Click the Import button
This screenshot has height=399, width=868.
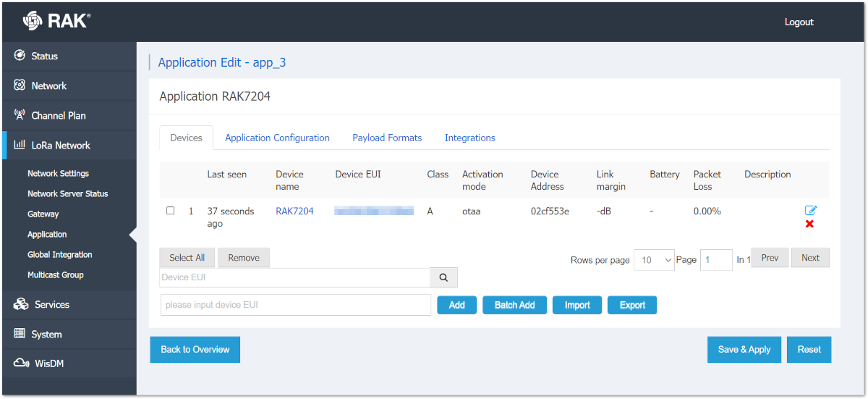point(577,305)
